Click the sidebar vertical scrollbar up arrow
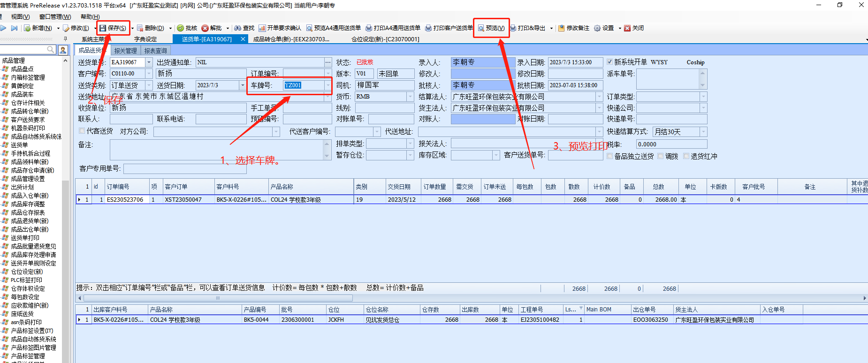Image resolution: width=868 pixels, height=363 pixels. coord(65,61)
